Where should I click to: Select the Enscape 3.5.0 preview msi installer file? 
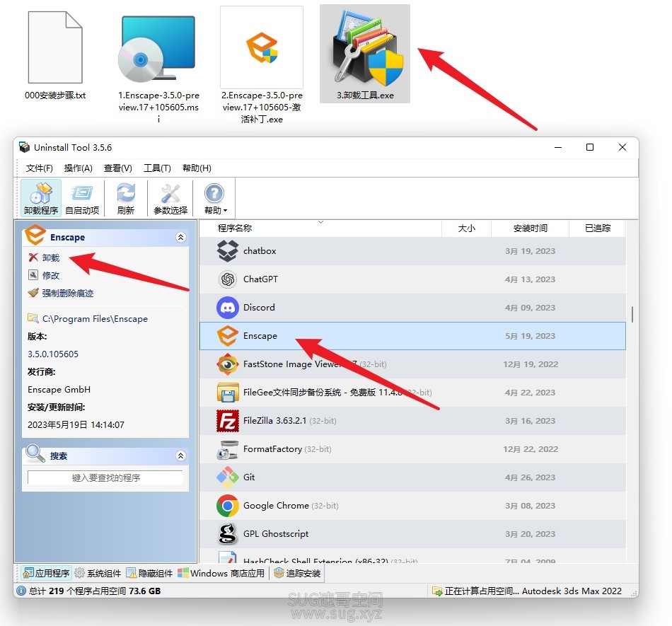158,50
